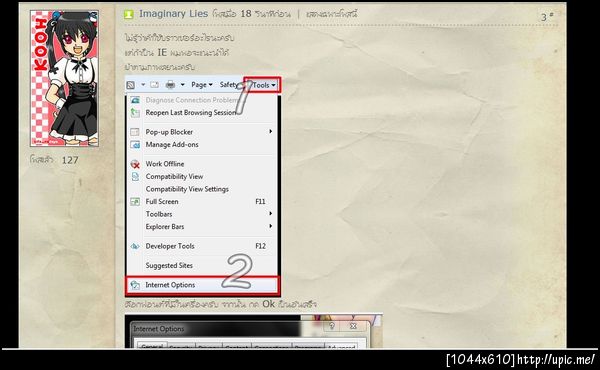The width and height of the screenshot is (600, 370).
Task: Select Developer Tools menu entry
Action: [x=201, y=246]
